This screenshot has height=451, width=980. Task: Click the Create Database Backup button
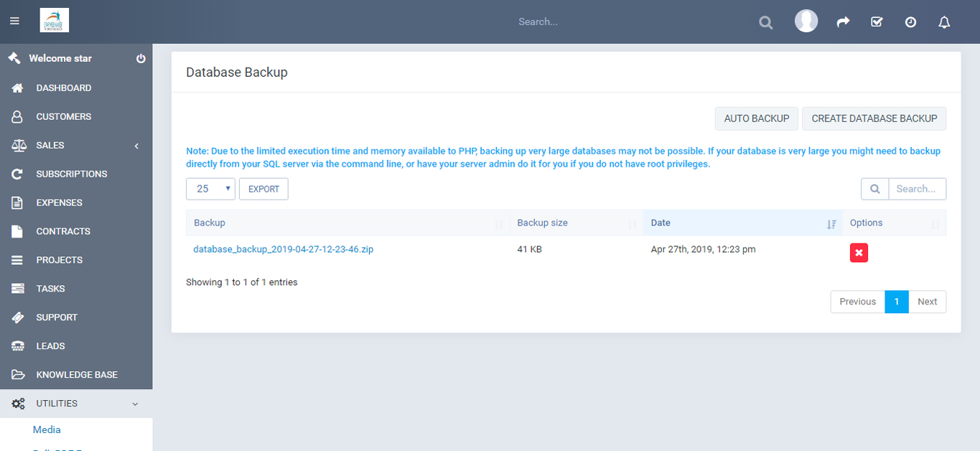[x=874, y=118]
